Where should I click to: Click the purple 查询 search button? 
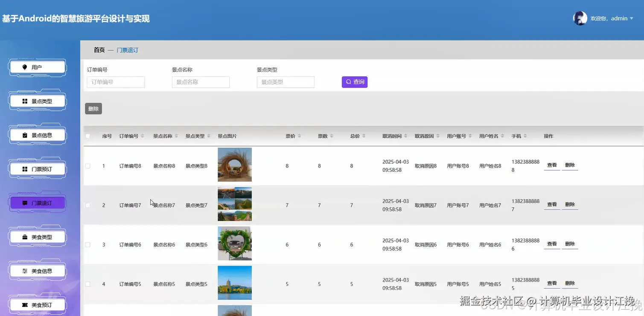355,82
